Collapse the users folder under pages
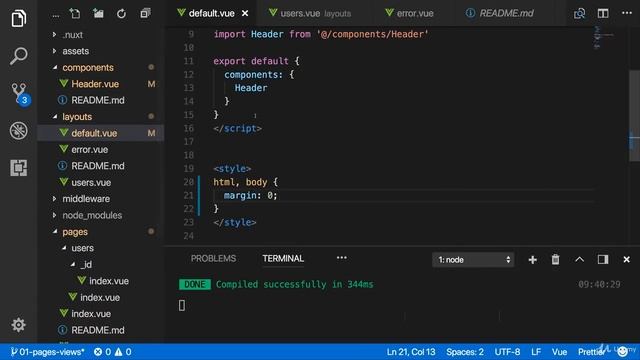The image size is (640, 360). coord(82,248)
